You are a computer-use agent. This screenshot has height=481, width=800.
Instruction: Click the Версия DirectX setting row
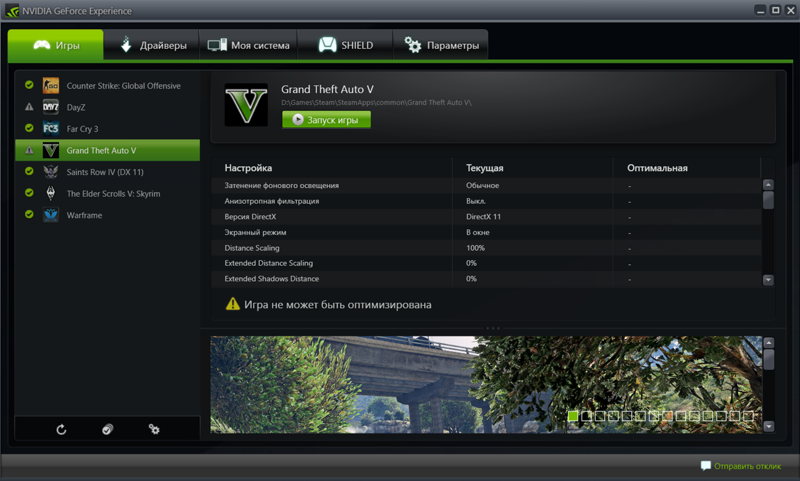click(x=486, y=216)
